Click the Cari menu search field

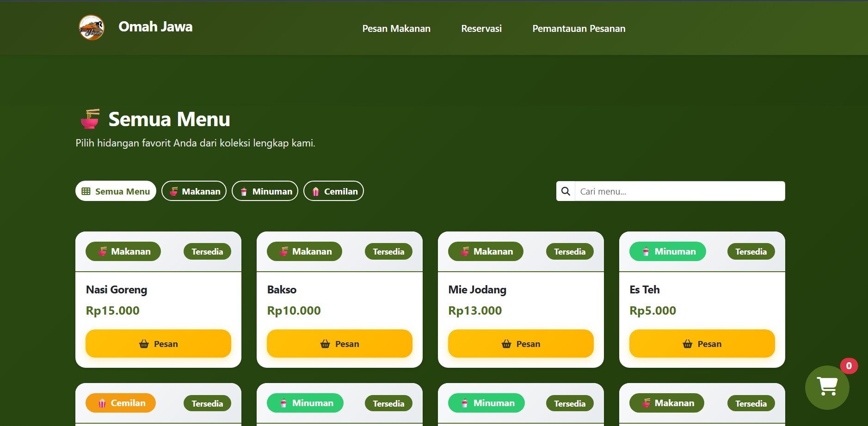679,191
